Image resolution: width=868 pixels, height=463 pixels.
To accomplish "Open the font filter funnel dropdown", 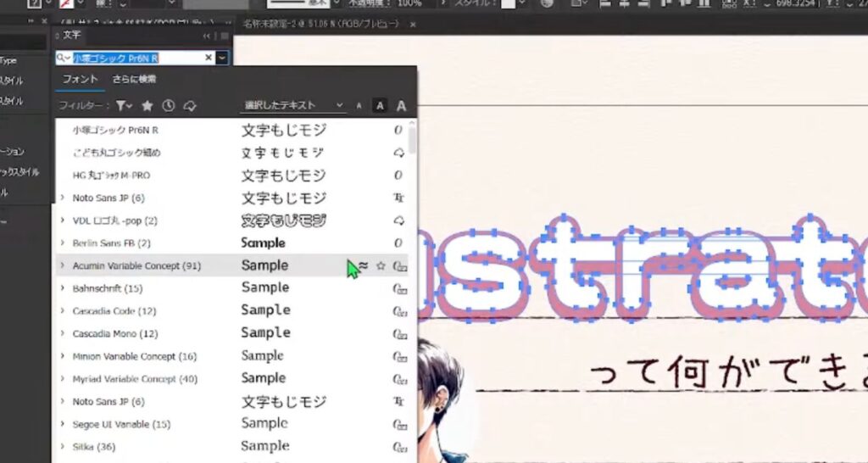I will click(x=124, y=105).
